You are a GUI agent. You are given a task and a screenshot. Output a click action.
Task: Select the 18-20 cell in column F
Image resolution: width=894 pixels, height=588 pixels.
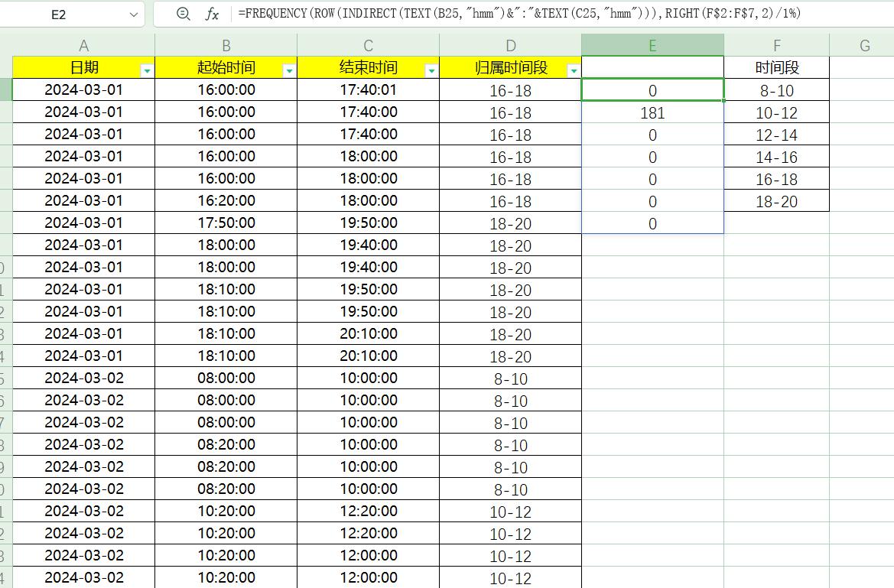[x=776, y=201]
